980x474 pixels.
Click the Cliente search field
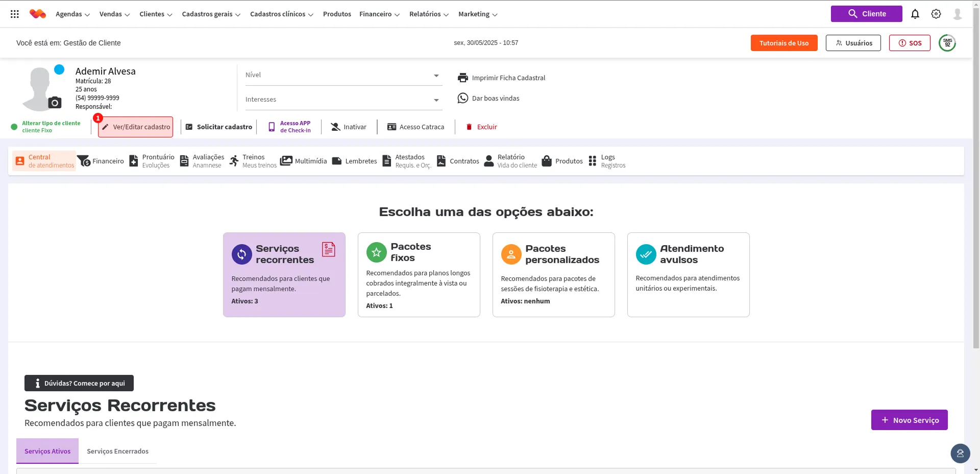coord(866,14)
